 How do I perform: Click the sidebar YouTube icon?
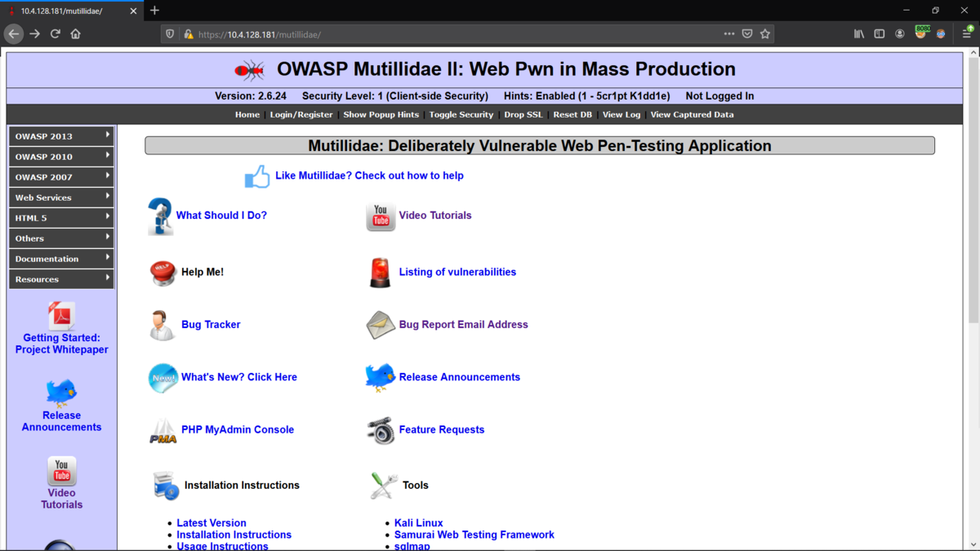61,471
